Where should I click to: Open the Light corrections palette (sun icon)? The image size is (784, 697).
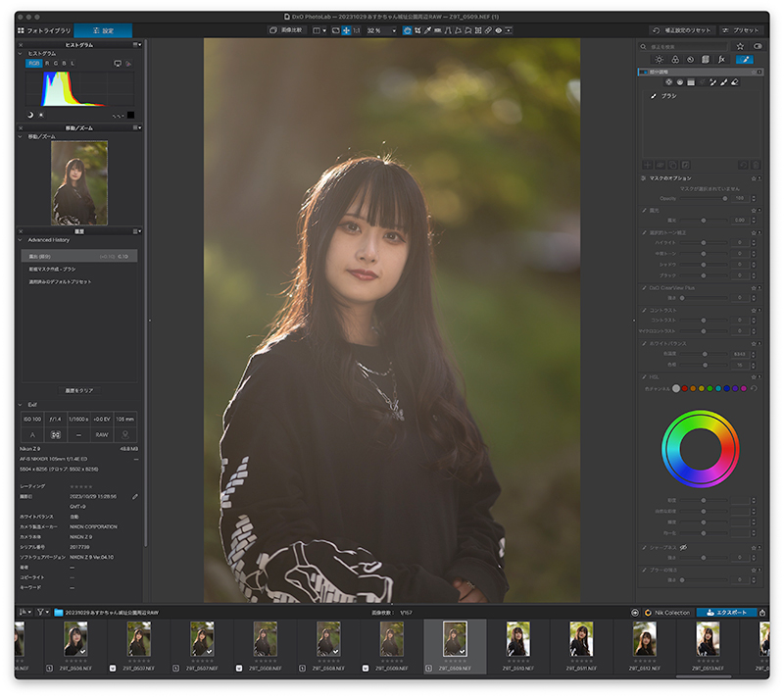coord(659,60)
